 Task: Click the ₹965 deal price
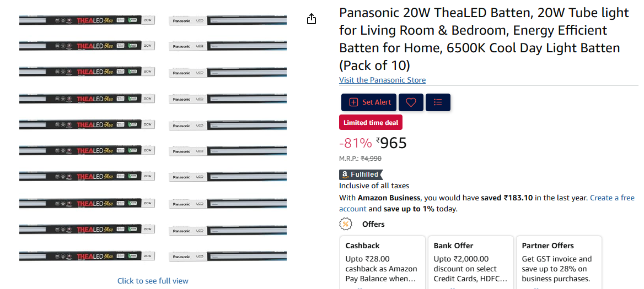click(x=391, y=143)
